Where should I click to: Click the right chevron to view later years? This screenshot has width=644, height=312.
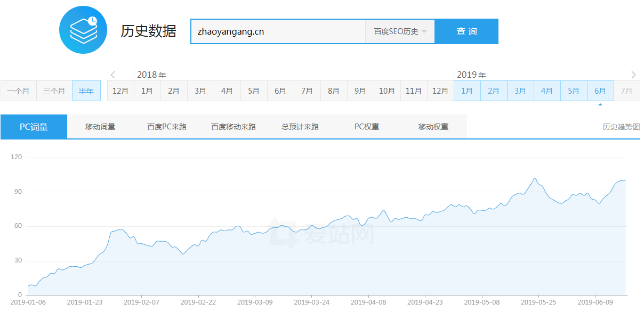pos(634,75)
